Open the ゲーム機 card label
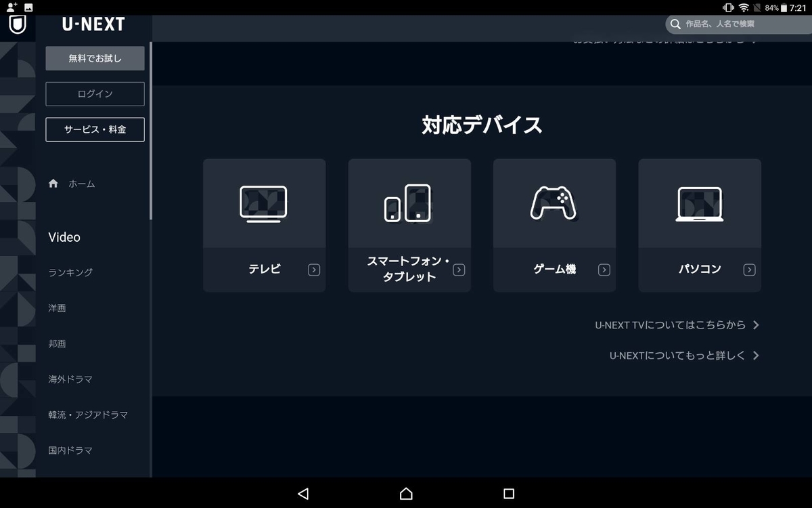Image resolution: width=812 pixels, height=508 pixels. tap(555, 269)
